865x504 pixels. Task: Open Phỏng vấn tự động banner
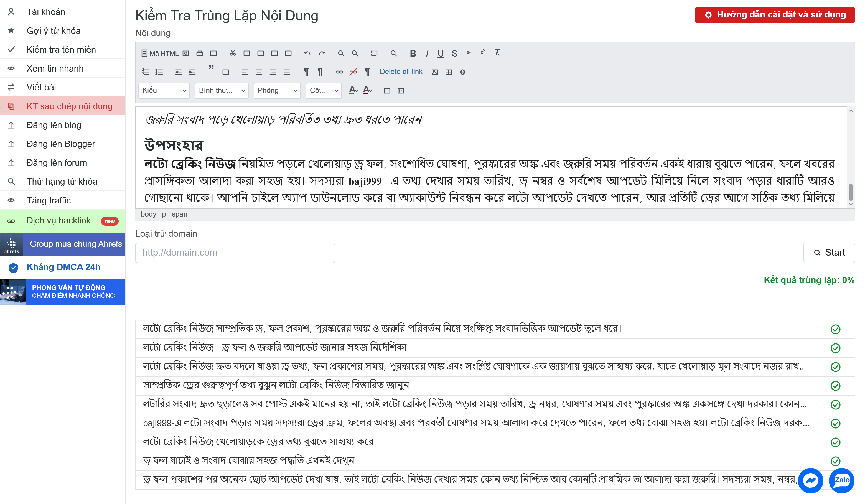[x=62, y=292]
